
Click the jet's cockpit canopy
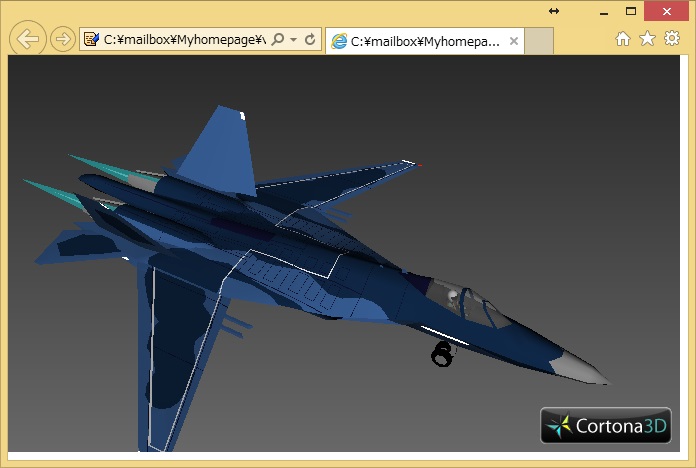tap(470, 301)
